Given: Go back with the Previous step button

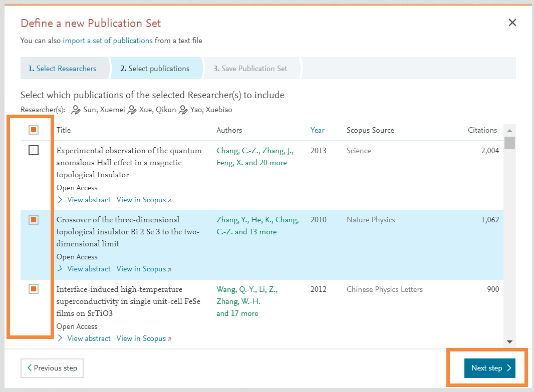Looking at the screenshot, I should [52, 368].
